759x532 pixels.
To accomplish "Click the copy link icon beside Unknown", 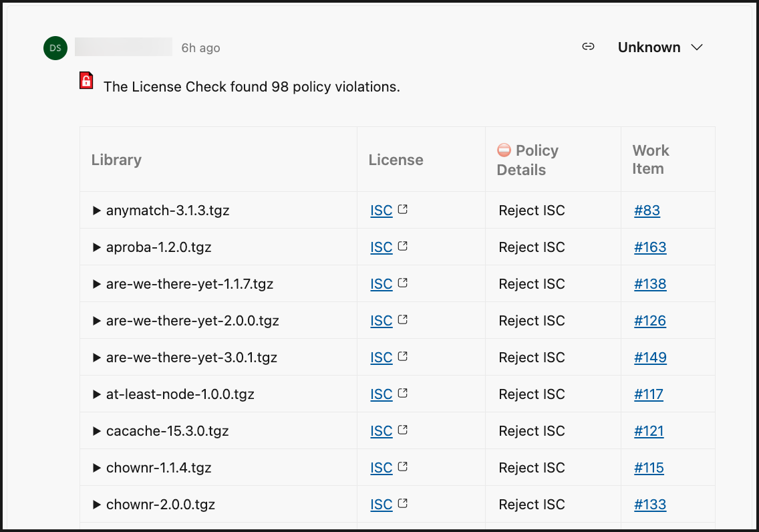I will point(588,47).
